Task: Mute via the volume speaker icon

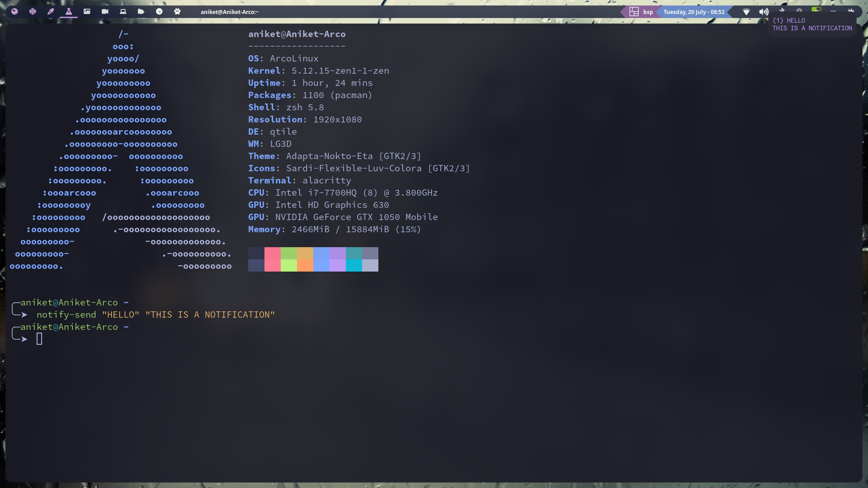Action: click(764, 12)
